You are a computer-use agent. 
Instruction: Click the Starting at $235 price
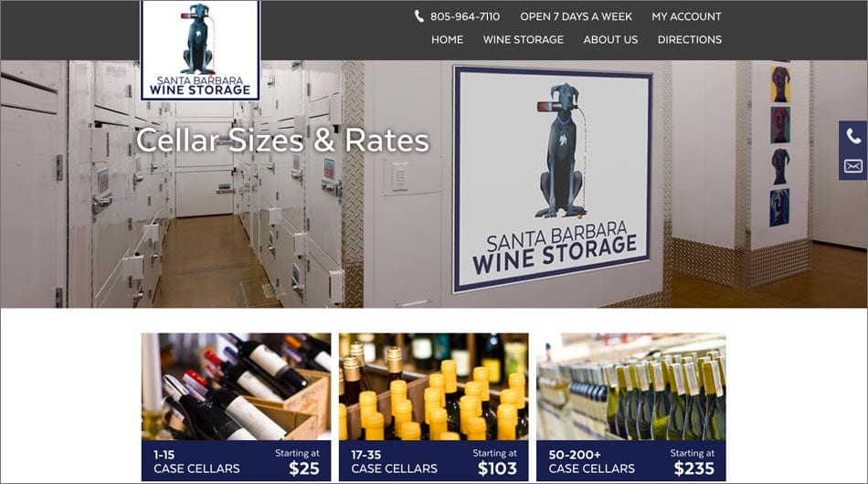tap(693, 462)
